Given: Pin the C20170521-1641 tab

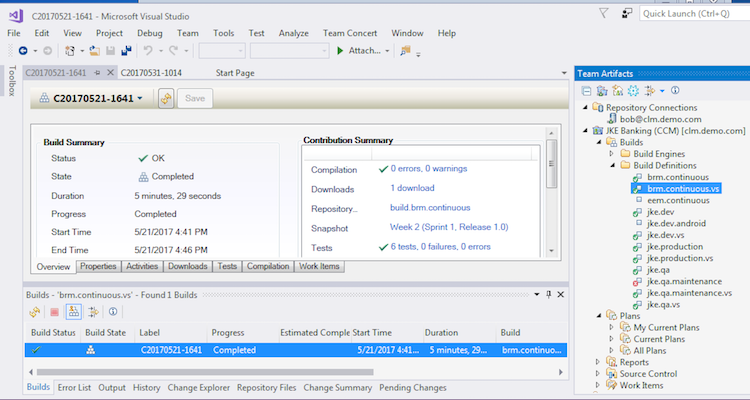Looking at the screenshot, I should tap(98, 73).
